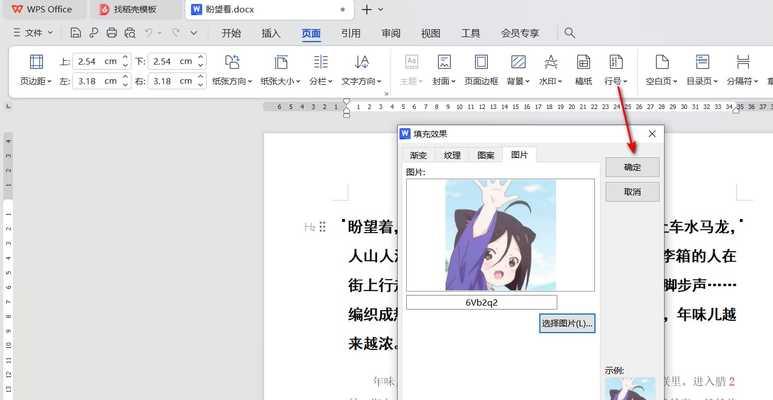Open the 行号 line numbers icon
Screen dimensions: 773x400
click(x=616, y=62)
